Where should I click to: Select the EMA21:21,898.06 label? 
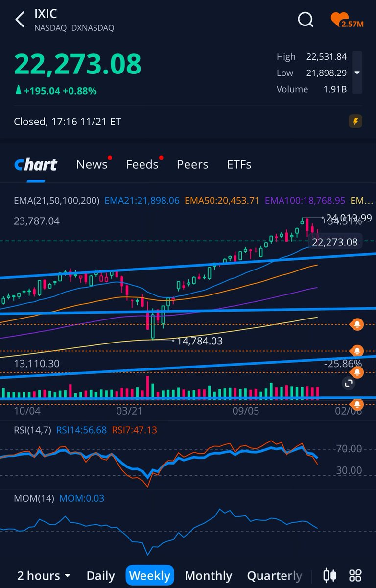click(x=142, y=201)
